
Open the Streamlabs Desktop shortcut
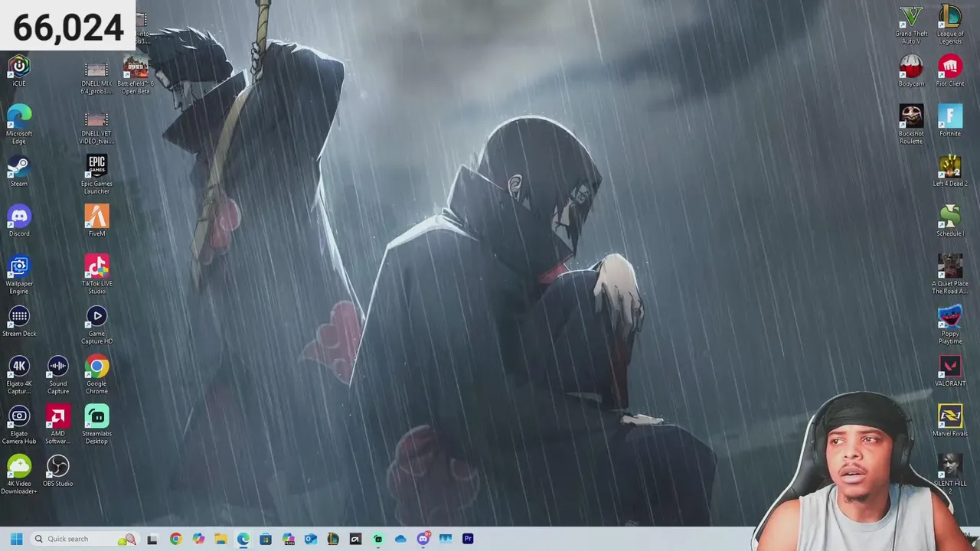click(96, 425)
